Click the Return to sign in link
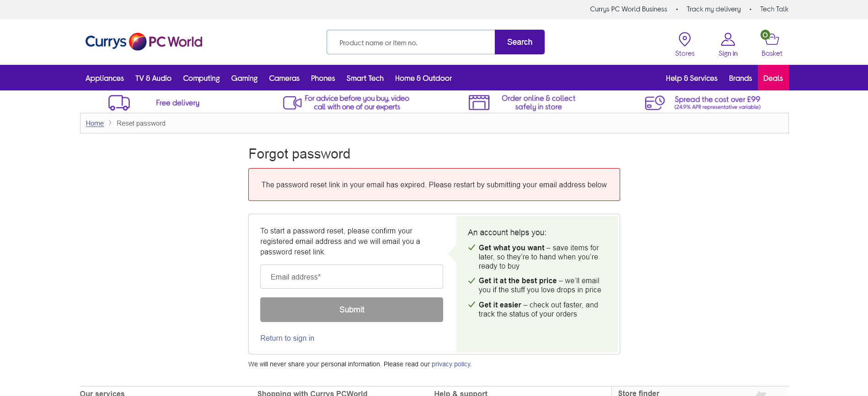Image resolution: width=868 pixels, height=396 pixels. point(287,338)
